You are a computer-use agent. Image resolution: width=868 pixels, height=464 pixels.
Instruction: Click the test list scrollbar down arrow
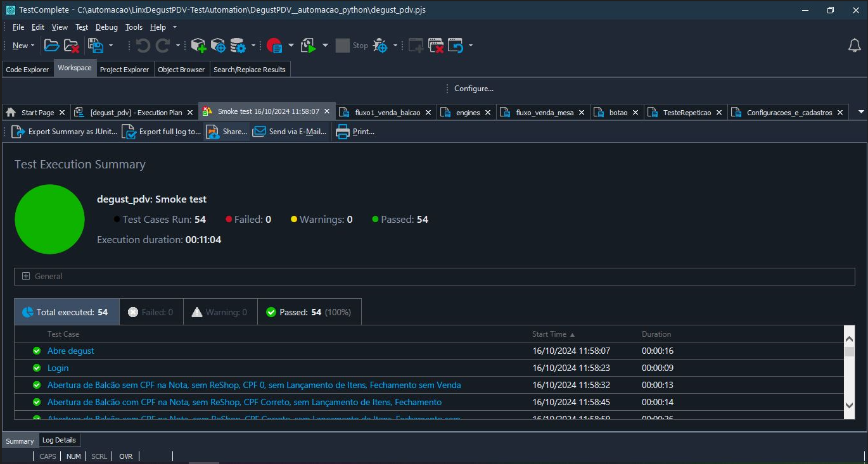[x=849, y=405]
